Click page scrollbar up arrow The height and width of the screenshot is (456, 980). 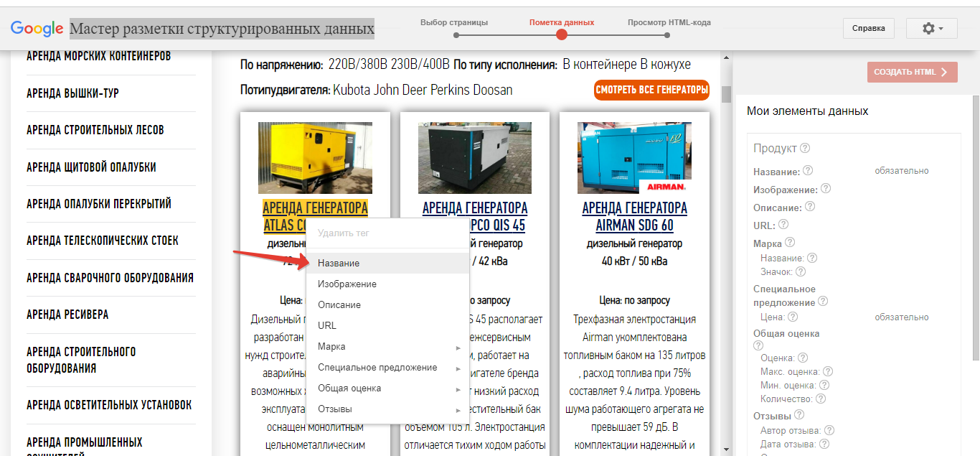tap(726, 58)
